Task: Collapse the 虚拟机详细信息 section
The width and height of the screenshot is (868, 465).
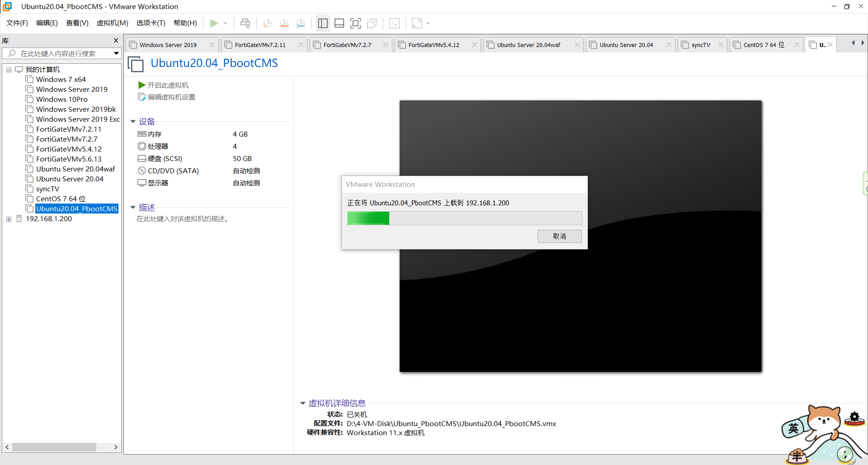Action: 303,403
